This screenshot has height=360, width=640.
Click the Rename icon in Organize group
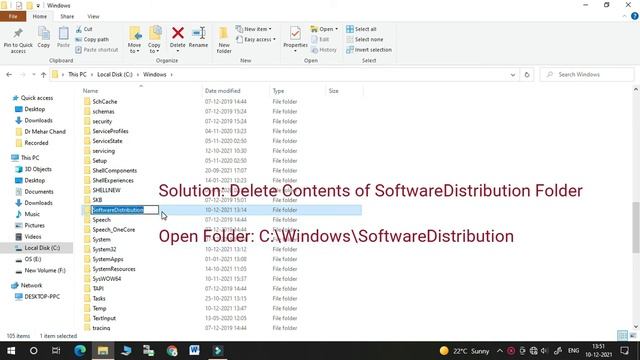click(x=199, y=33)
